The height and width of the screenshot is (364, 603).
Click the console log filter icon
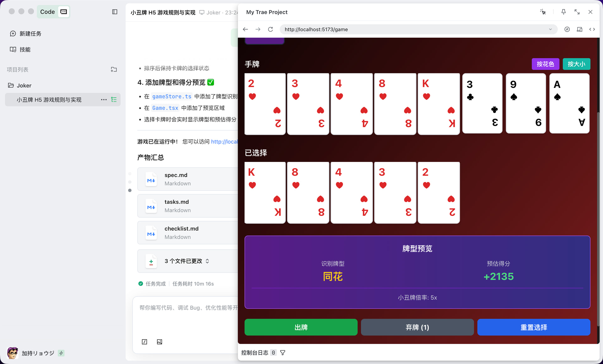click(283, 353)
